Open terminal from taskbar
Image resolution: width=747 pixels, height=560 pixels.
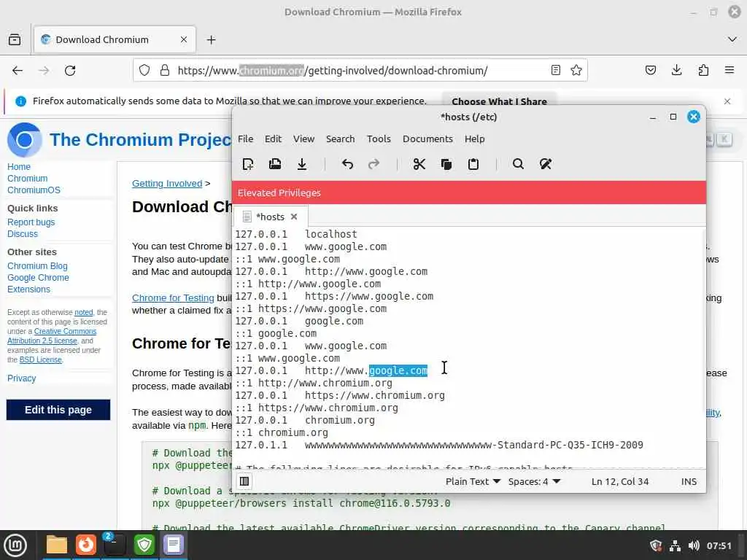pos(115,545)
